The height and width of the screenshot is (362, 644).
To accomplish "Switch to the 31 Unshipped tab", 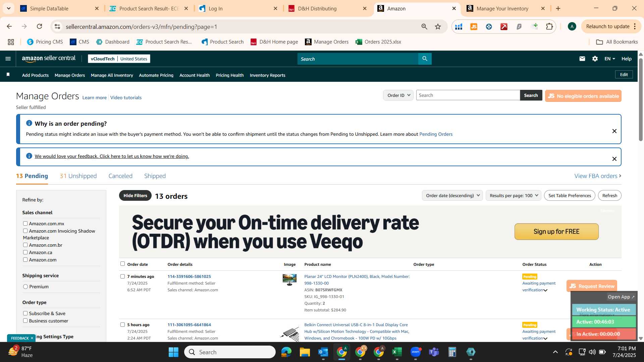I will click(78, 176).
